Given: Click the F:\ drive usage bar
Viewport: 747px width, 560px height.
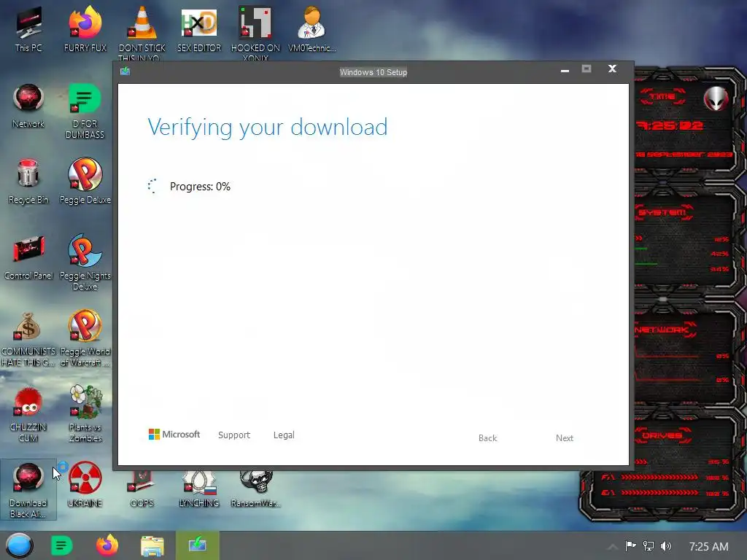Looking at the screenshot, I should 659,477.
